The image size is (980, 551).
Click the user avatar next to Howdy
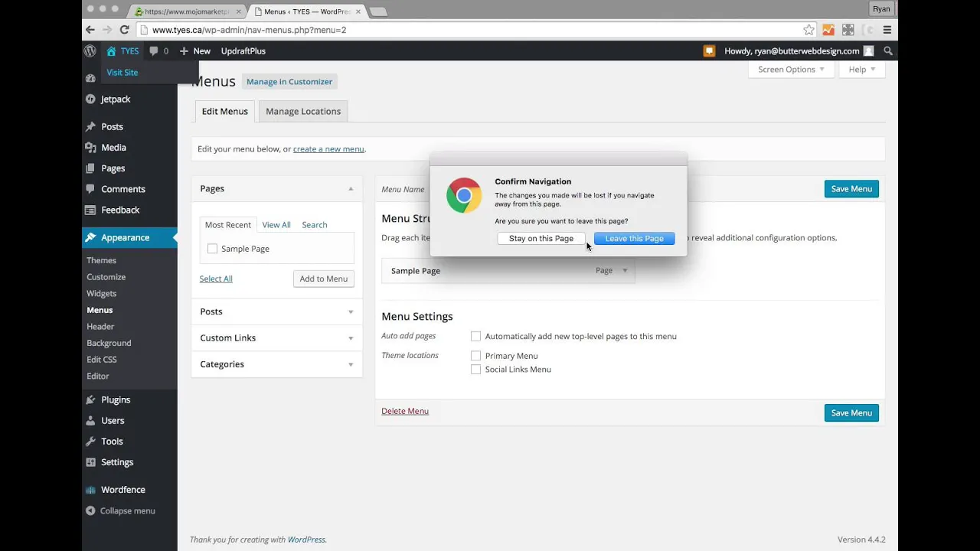pos(868,51)
